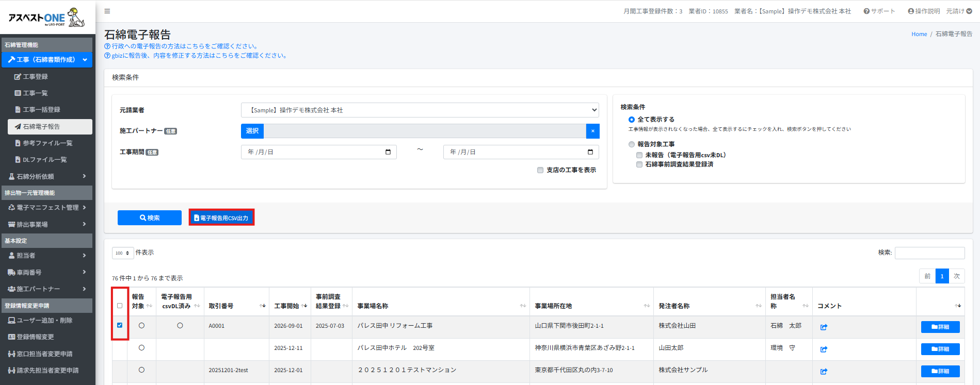Open the 元請業者 dropdown

[x=420, y=110]
